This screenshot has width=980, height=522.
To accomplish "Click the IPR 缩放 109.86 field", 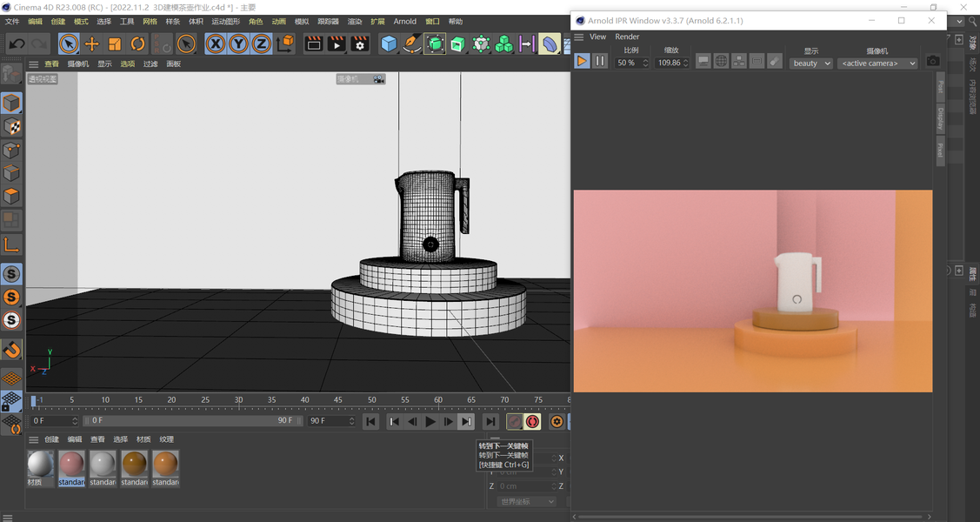I will [672, 63].
